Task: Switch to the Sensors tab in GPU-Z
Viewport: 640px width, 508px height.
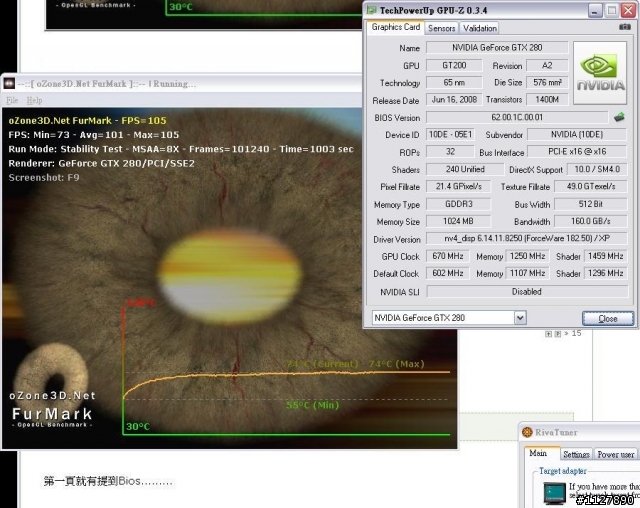Action: pos(441,28)
